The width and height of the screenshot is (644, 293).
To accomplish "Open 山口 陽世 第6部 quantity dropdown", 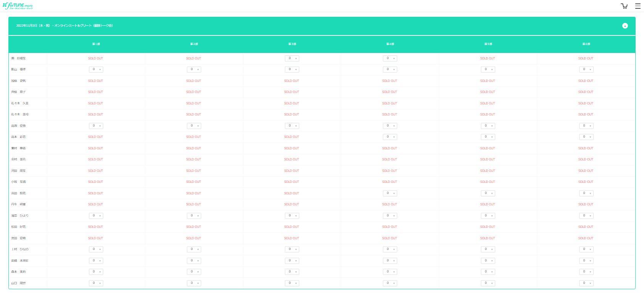I will click(x=586, y=283).
